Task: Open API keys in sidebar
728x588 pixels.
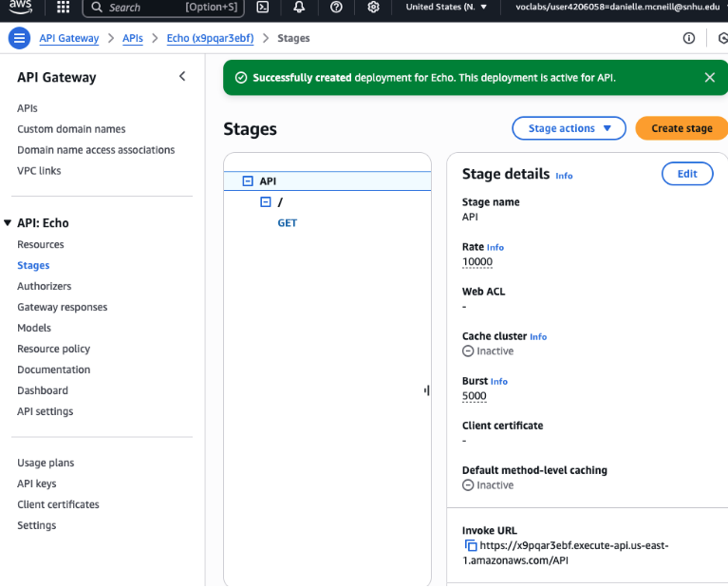Action: [x=37, y=484]
